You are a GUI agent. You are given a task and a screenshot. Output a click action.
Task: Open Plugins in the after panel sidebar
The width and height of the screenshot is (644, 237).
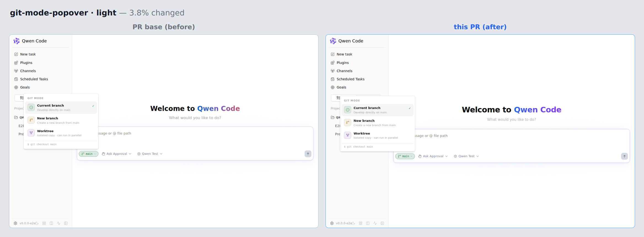click(358, 63)
